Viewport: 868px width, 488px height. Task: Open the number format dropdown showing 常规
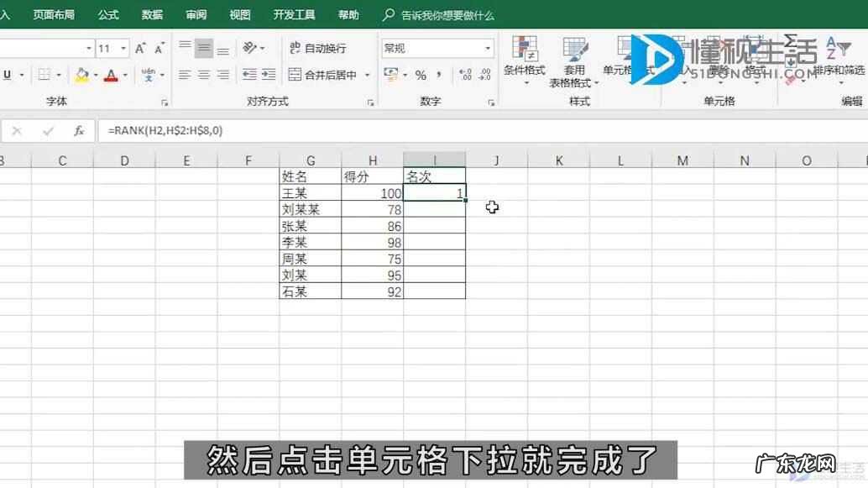point(437,47)
